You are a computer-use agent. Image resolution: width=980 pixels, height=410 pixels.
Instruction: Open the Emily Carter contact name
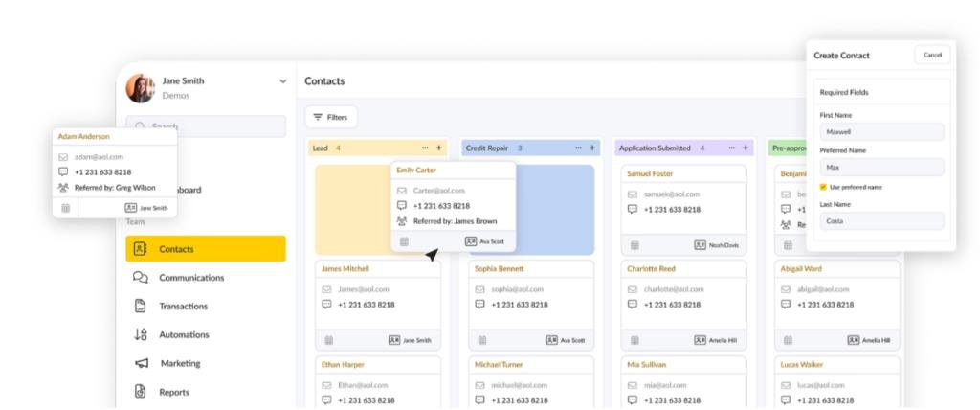[x=416, y=171]
